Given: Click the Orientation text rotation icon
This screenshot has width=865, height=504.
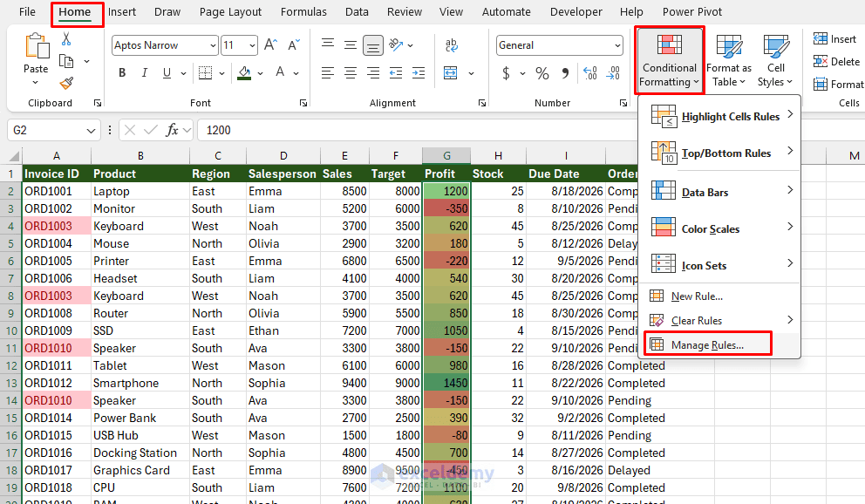Looking at the screenshot, I should pyautogui.click(x=396, y=44).
